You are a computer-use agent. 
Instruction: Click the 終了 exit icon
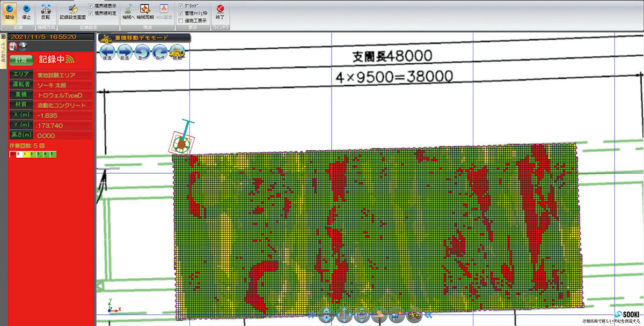point(220,11)
